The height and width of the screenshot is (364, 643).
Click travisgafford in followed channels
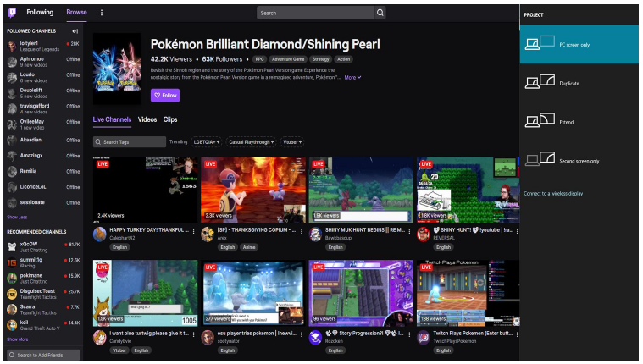click(43, 108)
